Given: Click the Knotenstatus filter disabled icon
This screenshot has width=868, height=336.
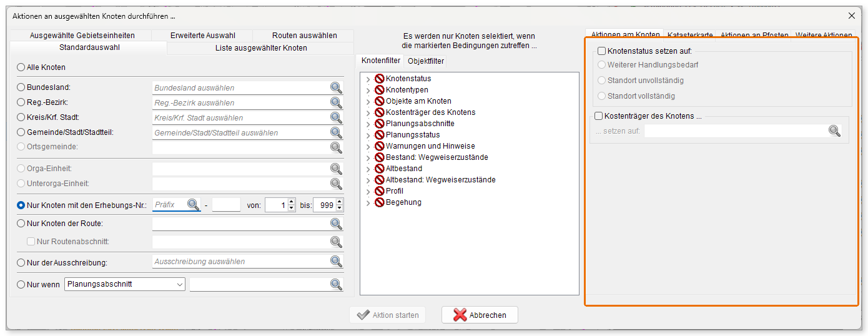Looking at the screenshot, I should [379, 79].
